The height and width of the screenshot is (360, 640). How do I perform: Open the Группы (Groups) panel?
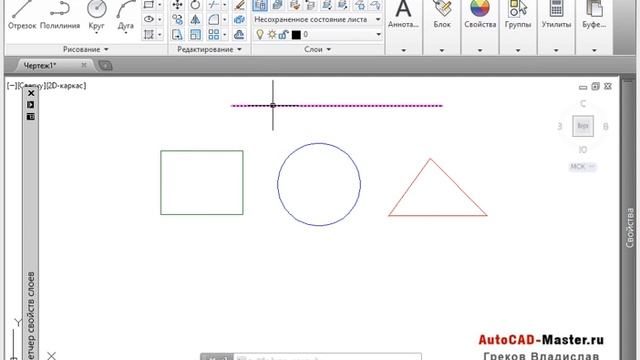pyautogui.click(x=518, y=15)
